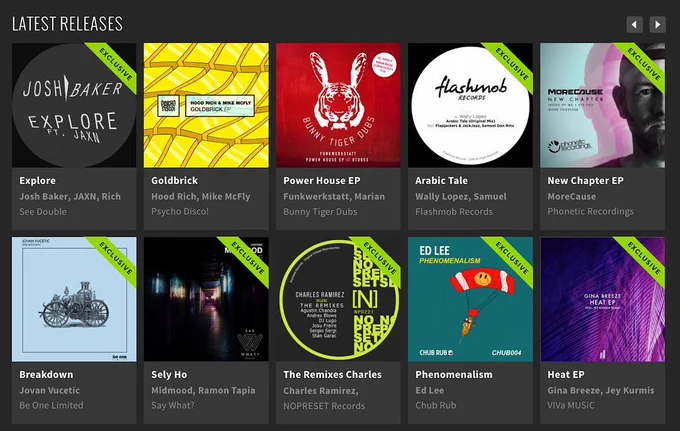680x431 pixels.
Task: Click the Power House EP title
Action: click(322, 181)
